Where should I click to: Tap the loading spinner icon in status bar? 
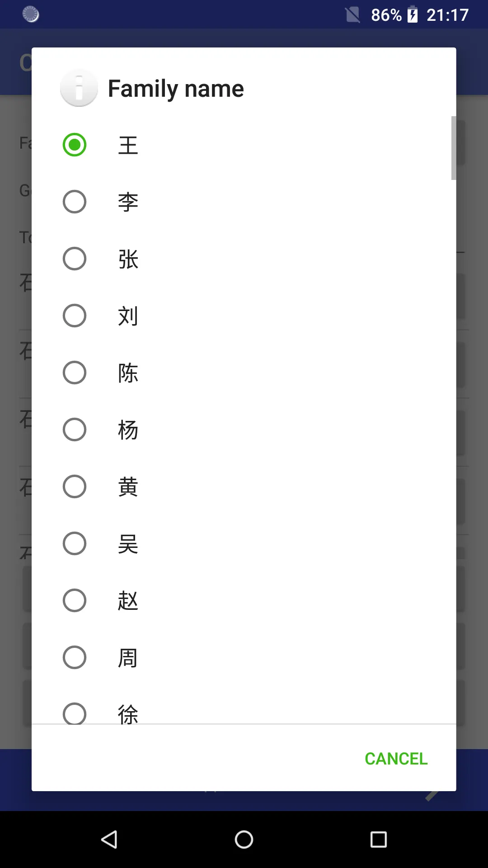[x=31, y=14]
